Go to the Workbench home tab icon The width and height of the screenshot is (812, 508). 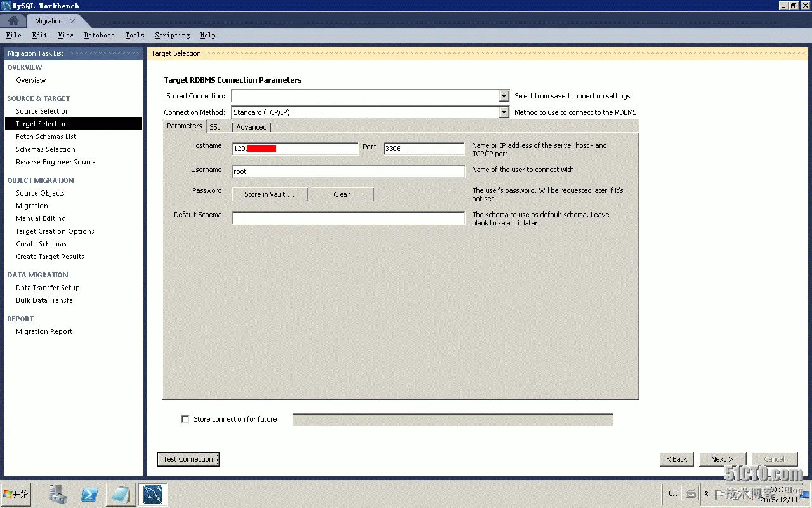[x=13, y=20]
